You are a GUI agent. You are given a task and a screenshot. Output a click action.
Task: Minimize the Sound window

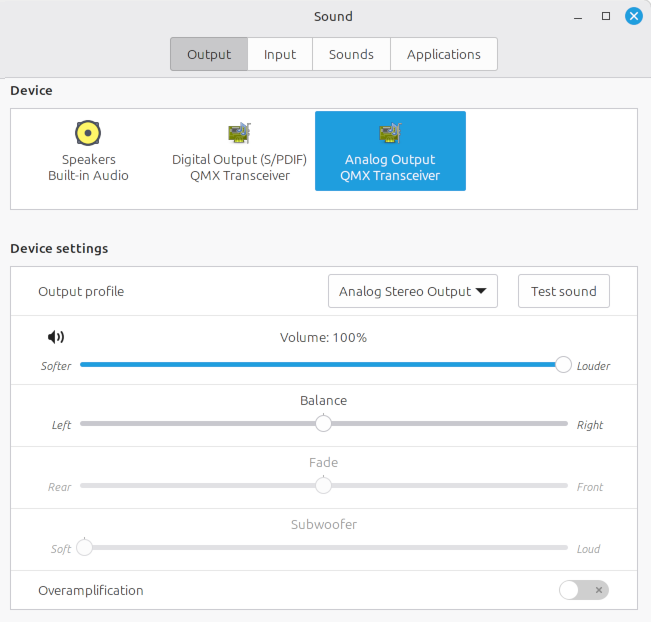tap(578, 17)
